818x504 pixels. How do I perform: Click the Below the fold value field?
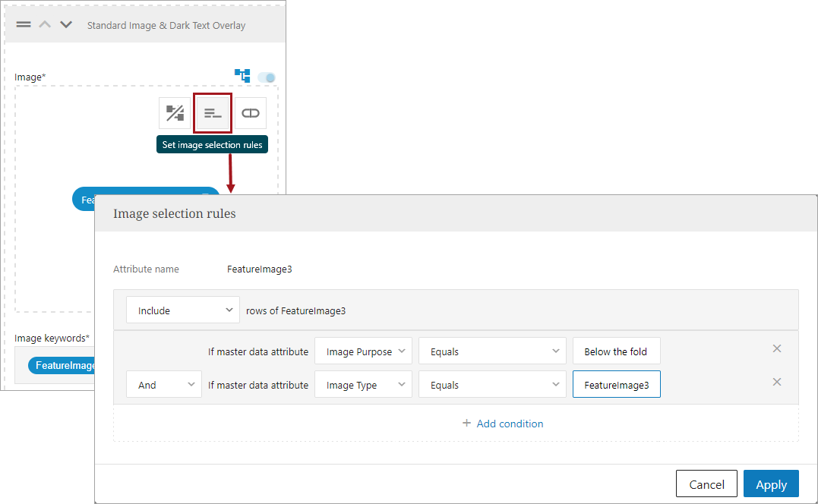pos(616,351)
